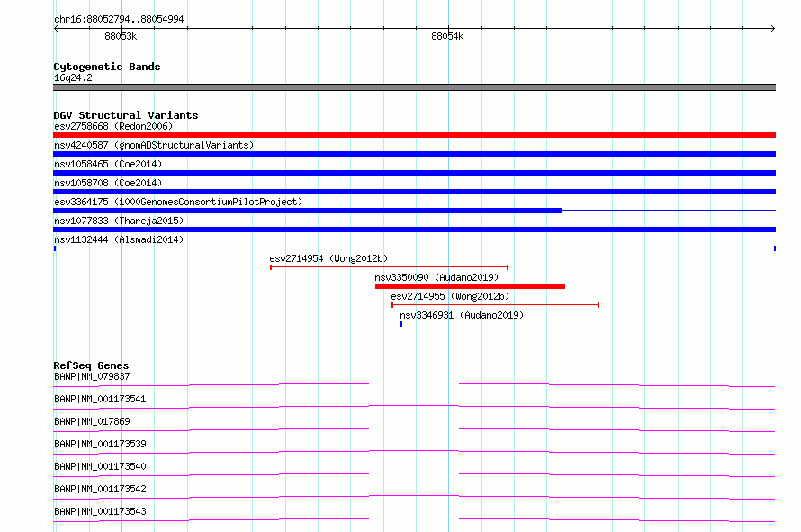The width and height of the screenshot is (801, 532).
Task: Click the chr16:88052794..88054994 coordinate label
Action: (x=119, y=19)
